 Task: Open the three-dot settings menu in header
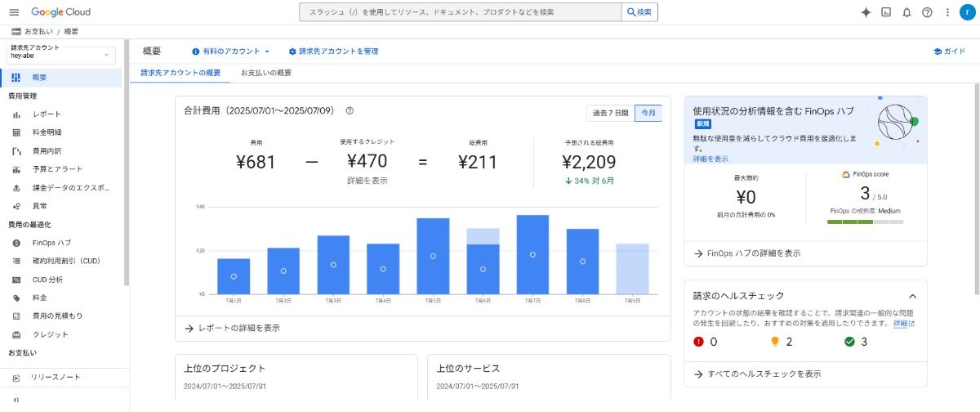947,12
